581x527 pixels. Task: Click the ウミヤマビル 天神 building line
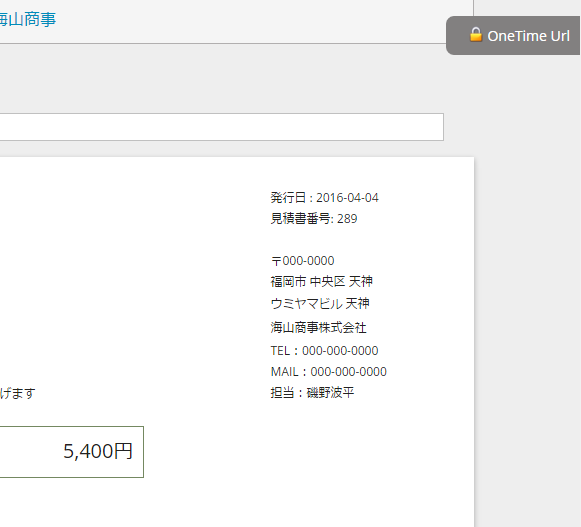(x=320, y=304)
